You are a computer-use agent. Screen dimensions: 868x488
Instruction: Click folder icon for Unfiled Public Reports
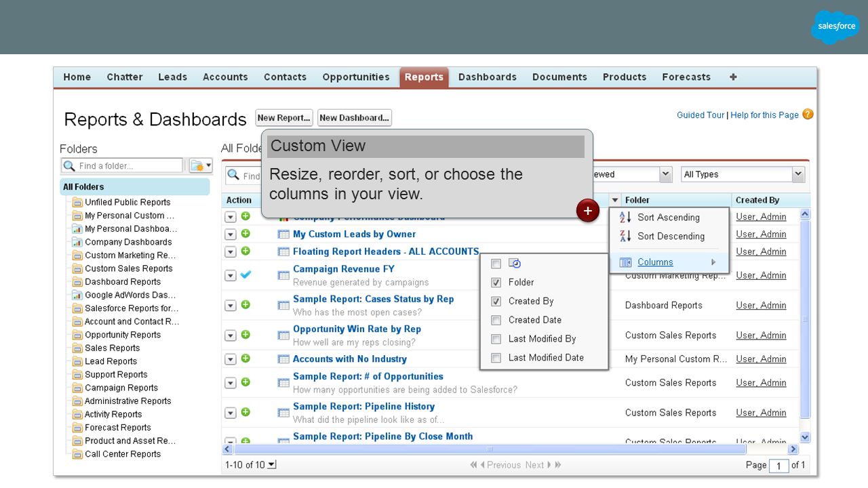coord(77,202)
